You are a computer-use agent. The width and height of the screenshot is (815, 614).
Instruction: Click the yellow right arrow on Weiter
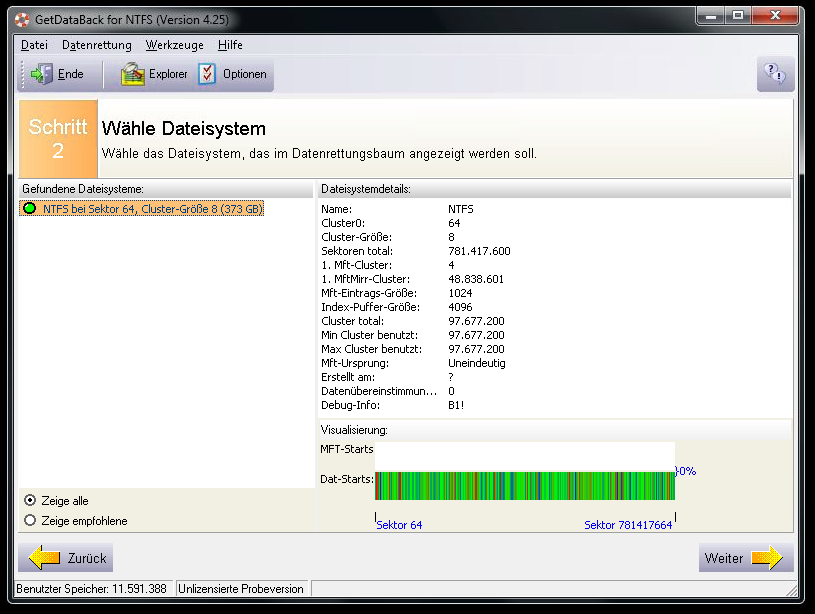767,558
